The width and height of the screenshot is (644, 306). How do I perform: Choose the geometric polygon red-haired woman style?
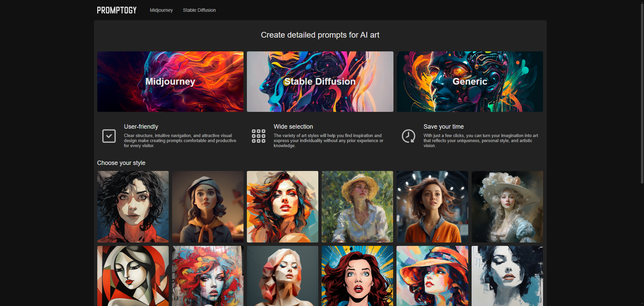click(282, 207)
